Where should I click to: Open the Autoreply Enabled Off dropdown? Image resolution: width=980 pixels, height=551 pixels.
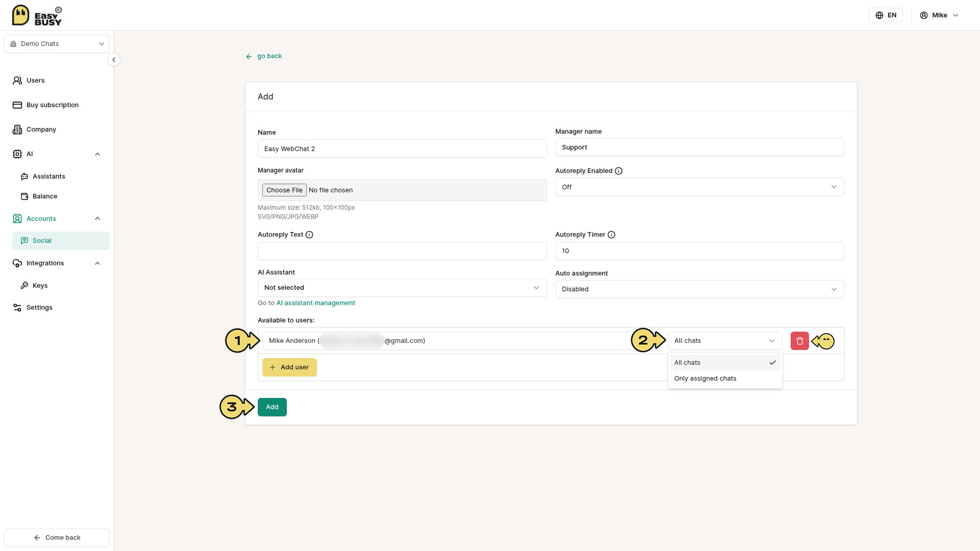click(700, 187)
